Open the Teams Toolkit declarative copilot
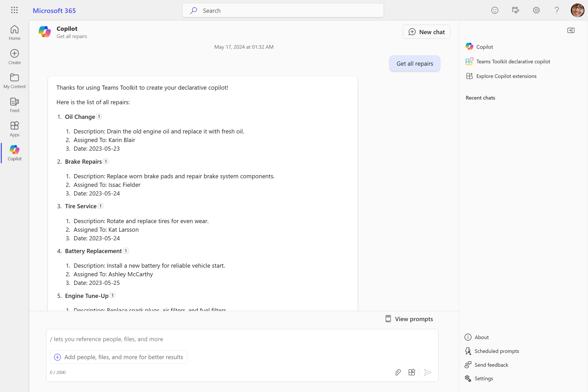Viewport: 588px width, 392px height. click(x=513, y=61)
